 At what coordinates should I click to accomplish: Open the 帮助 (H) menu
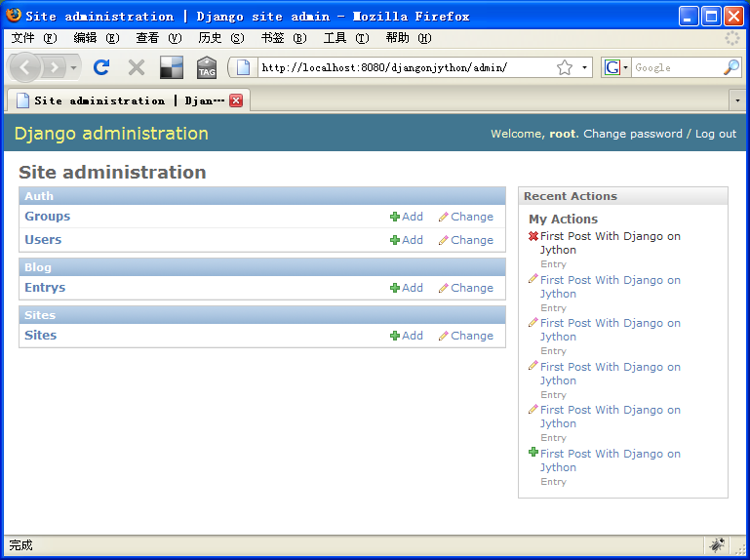pyautogui.click(x=409, y=38)
